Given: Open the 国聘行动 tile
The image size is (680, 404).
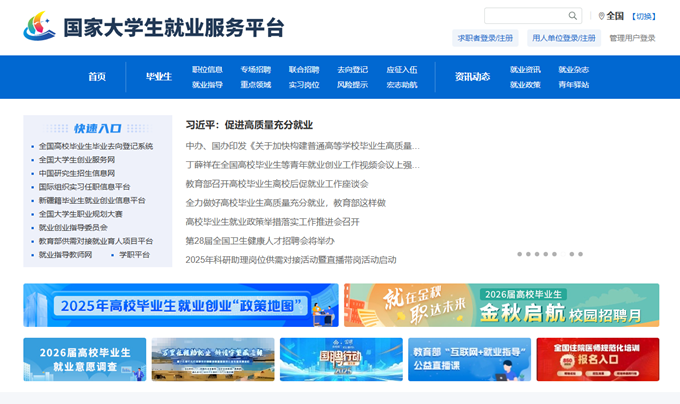Looking at the screenshot, I should 341,359.
